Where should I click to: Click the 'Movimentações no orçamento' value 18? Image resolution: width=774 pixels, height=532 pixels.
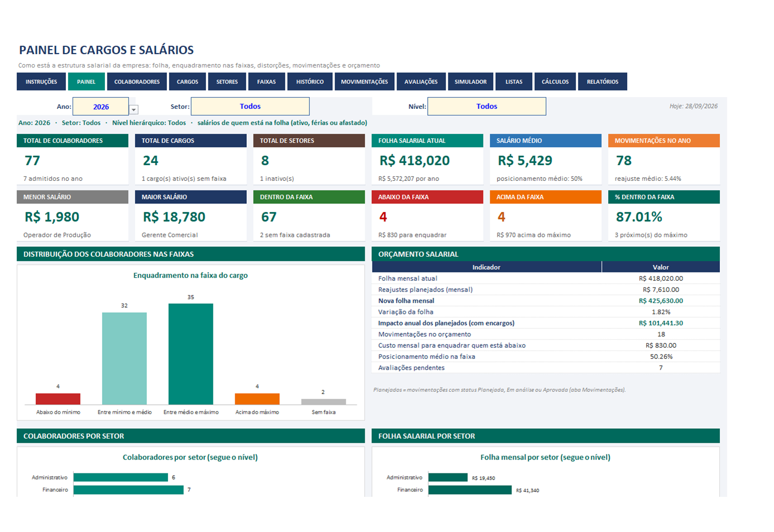pyautogui.click(x=661, y=334)
